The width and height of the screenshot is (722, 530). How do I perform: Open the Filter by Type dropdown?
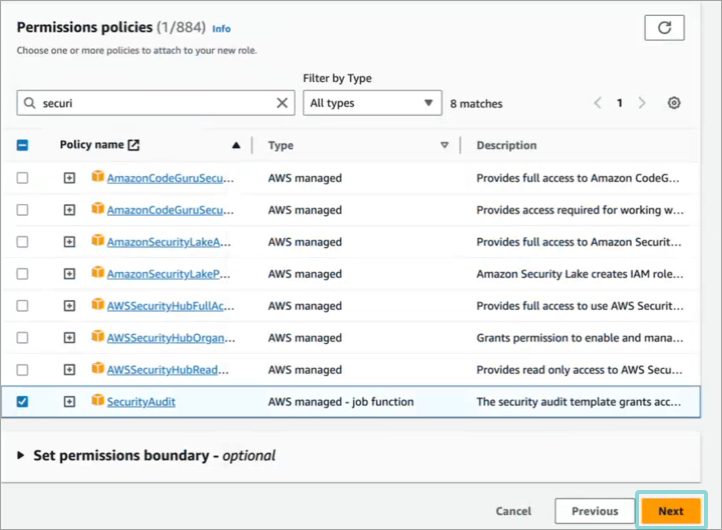tap(372, 103)
